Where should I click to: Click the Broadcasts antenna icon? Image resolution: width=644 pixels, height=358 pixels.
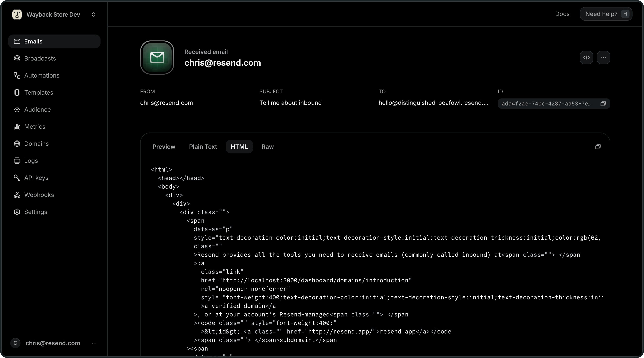tap(17, 58)
